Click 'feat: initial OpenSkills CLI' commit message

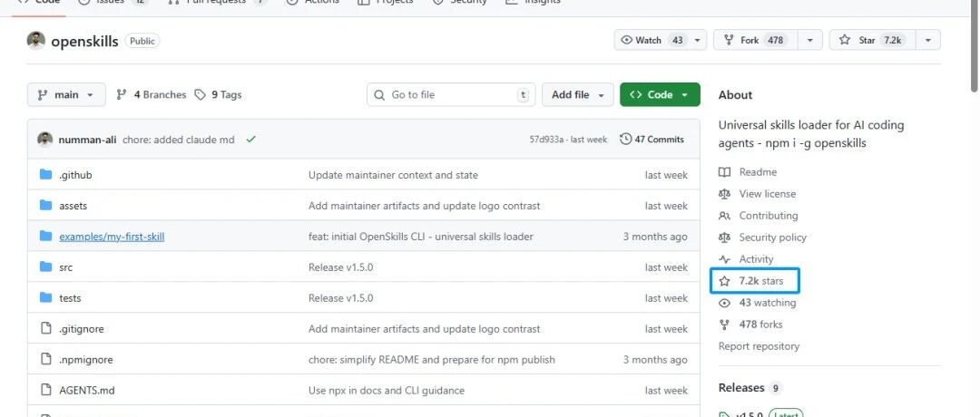point(421,237)
